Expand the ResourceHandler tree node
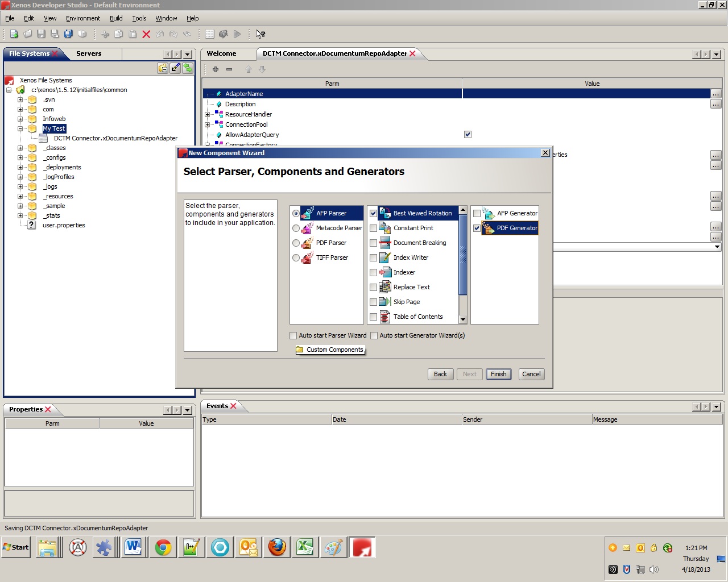Screen dimensions: 728x582 pos(207,114)
